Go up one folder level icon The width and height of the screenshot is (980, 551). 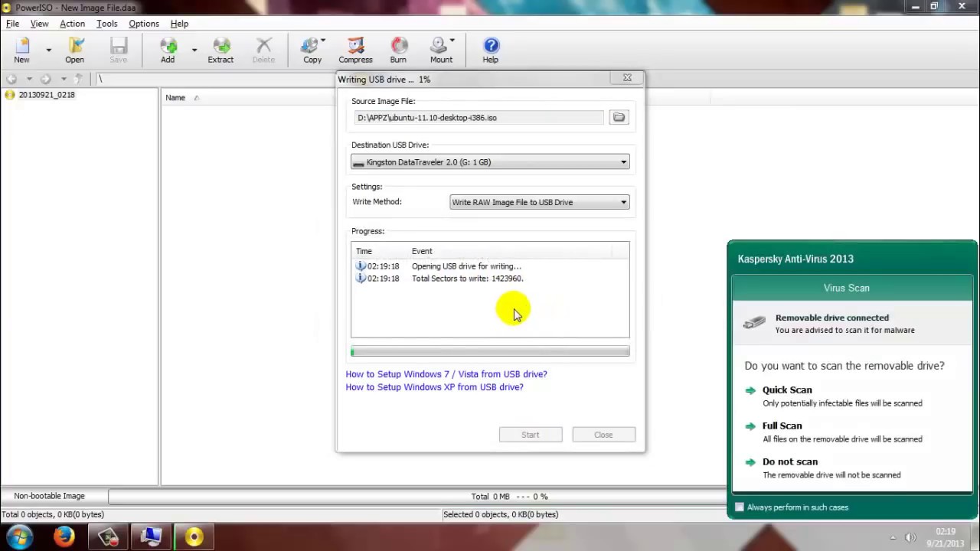click(78, 79)
